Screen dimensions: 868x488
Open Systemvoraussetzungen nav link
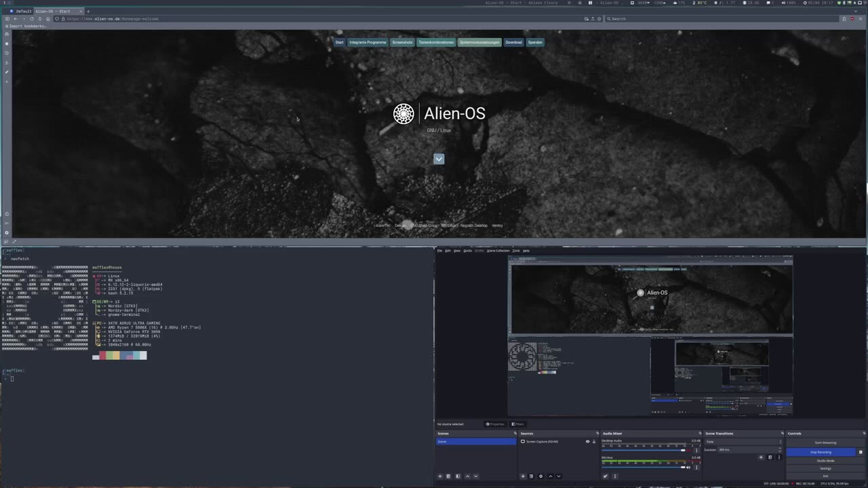(x=479, y=42)
